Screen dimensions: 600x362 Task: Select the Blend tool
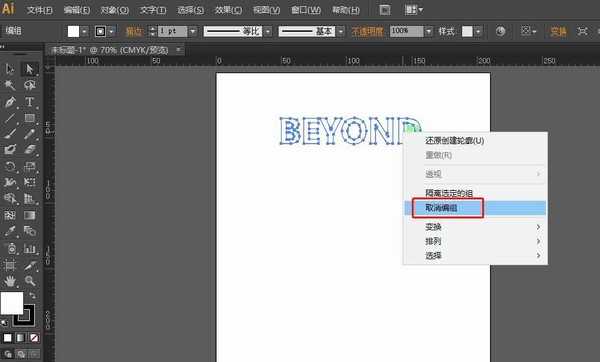tap(29, 232)
